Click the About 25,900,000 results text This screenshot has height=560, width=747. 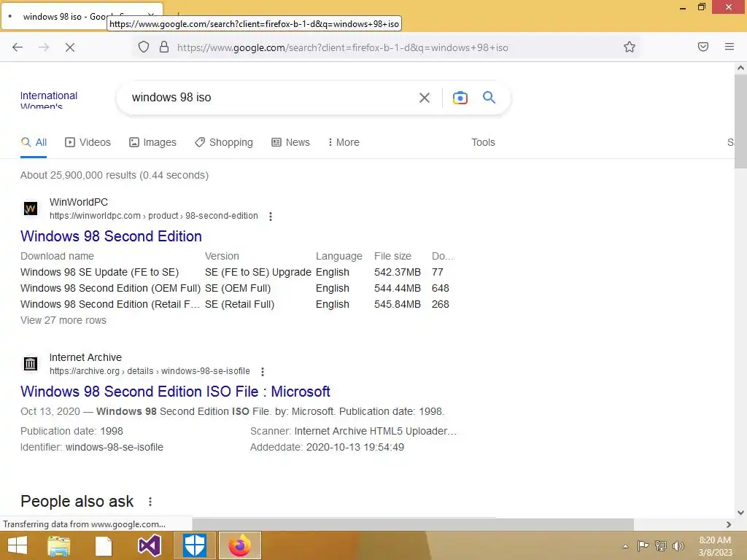(115, 175)
